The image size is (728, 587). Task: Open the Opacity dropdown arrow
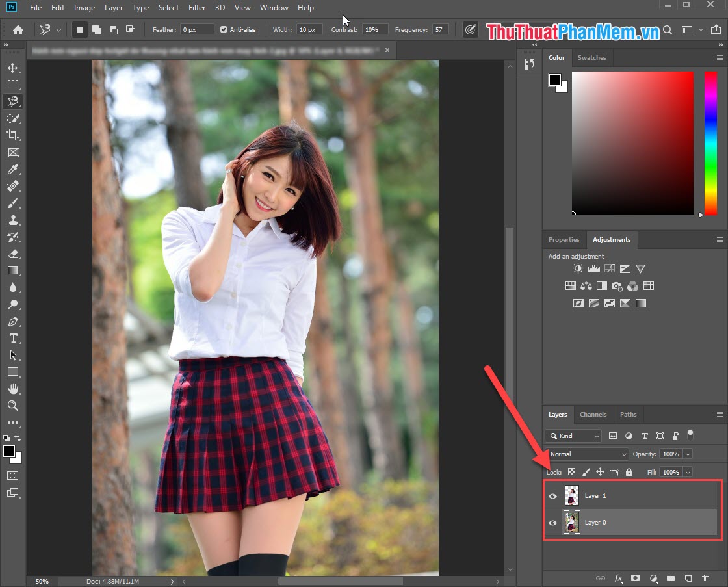pyautogui.click(x=688, y=454)
